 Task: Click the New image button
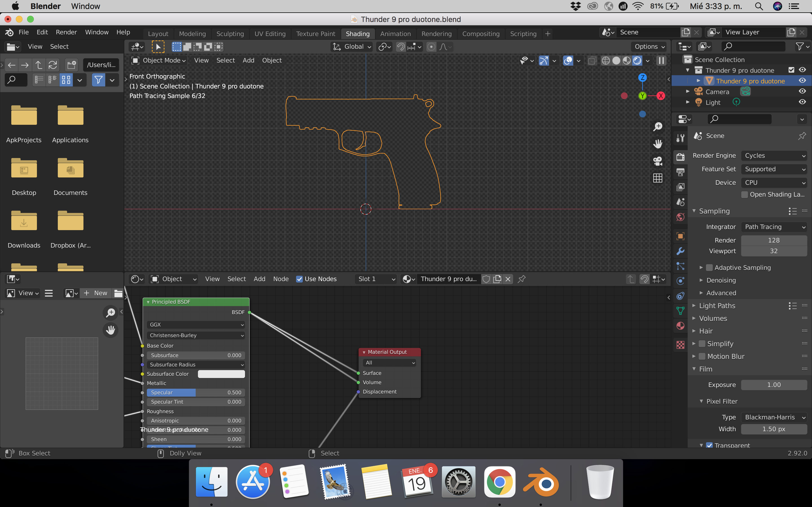[x=96, y=293]
